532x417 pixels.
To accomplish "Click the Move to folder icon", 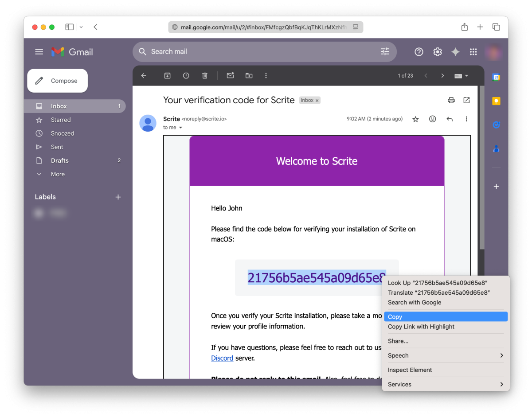I will pos(249,76).
